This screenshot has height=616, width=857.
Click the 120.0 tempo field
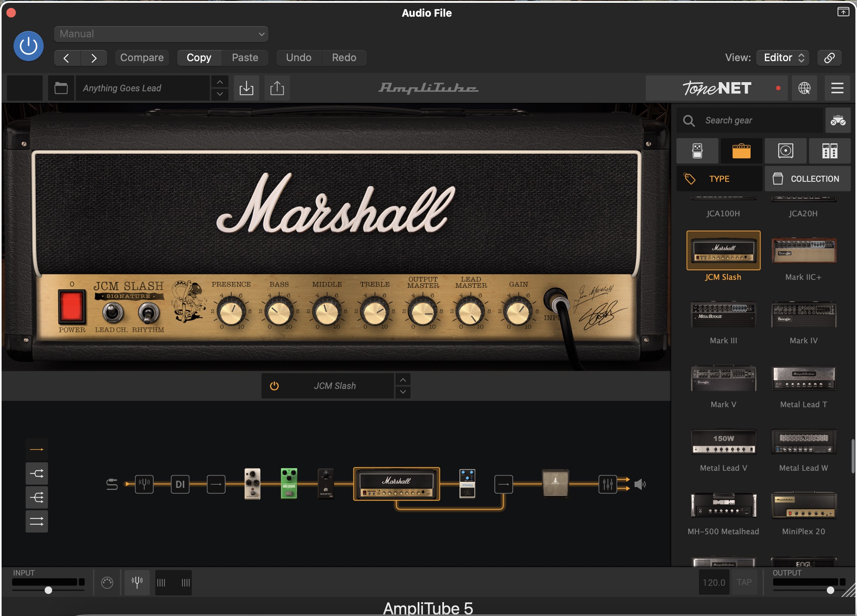coord(714,583)
